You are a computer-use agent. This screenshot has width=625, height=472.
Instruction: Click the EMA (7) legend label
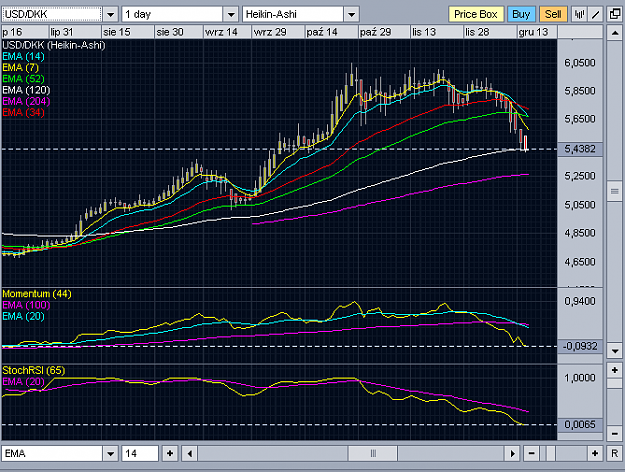coord(20,68)
